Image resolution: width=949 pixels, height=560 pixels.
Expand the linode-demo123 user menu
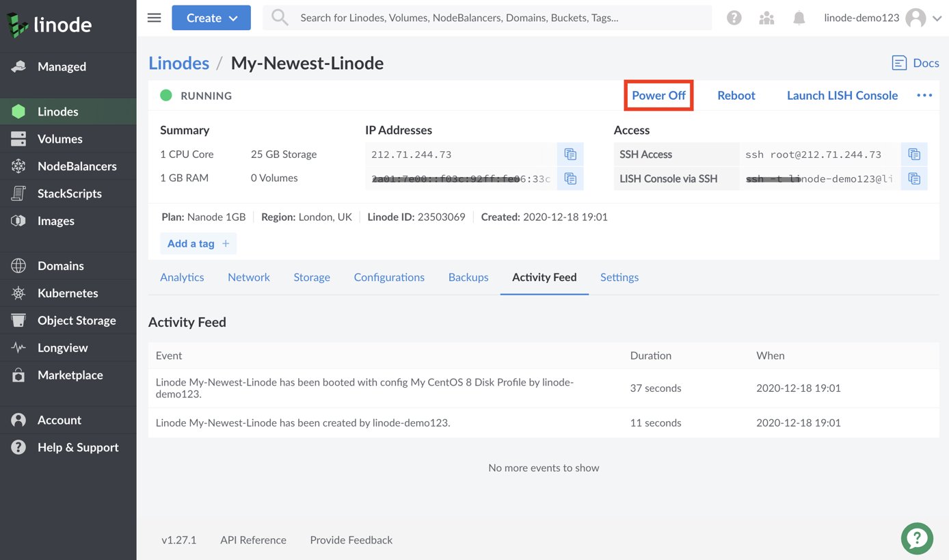pos(883,18)
